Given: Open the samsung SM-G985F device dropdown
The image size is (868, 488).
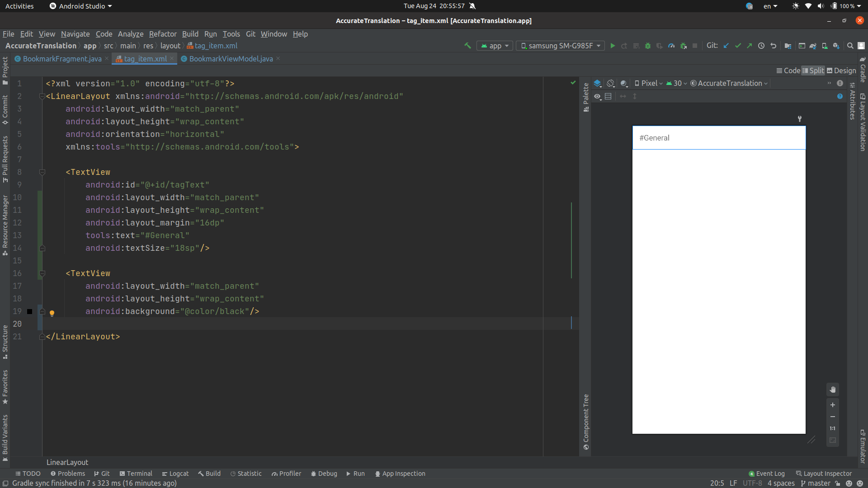Looking at the screenshot, I should pos(560,46).
